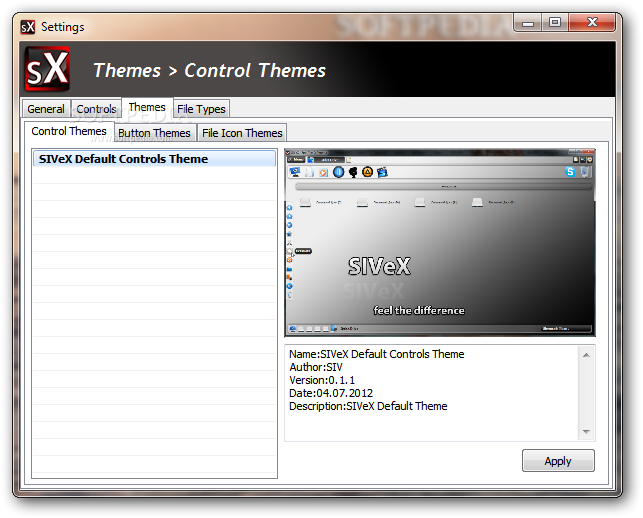This screenshot has width=643, height=518.
Task: Open the File Types tab
Action: 201,109
